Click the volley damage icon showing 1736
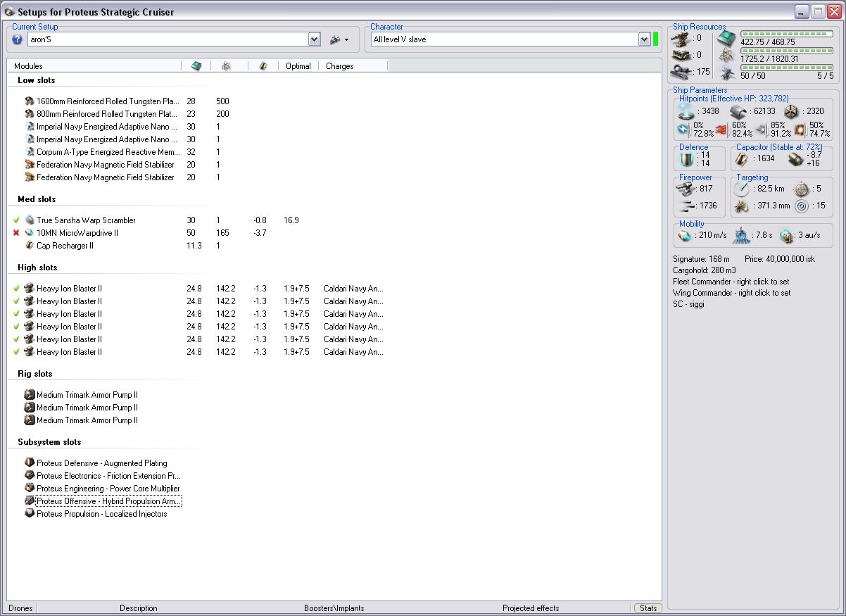The image size is (846, 616). (x=685, y=206)
